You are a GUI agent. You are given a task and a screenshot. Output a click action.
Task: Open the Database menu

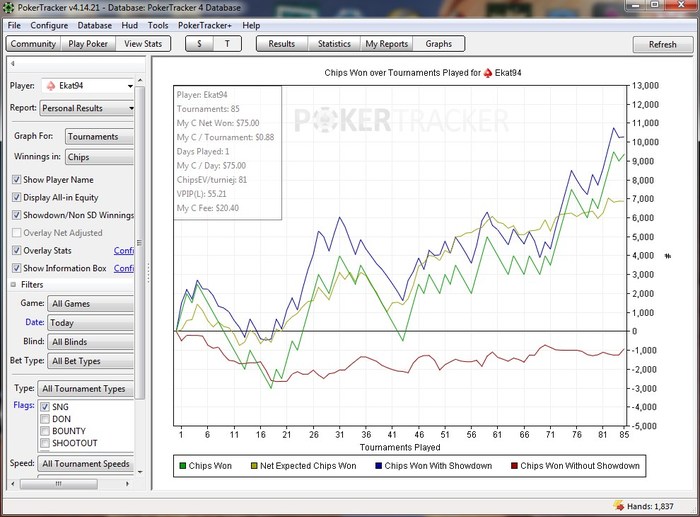tap(95, 25)
